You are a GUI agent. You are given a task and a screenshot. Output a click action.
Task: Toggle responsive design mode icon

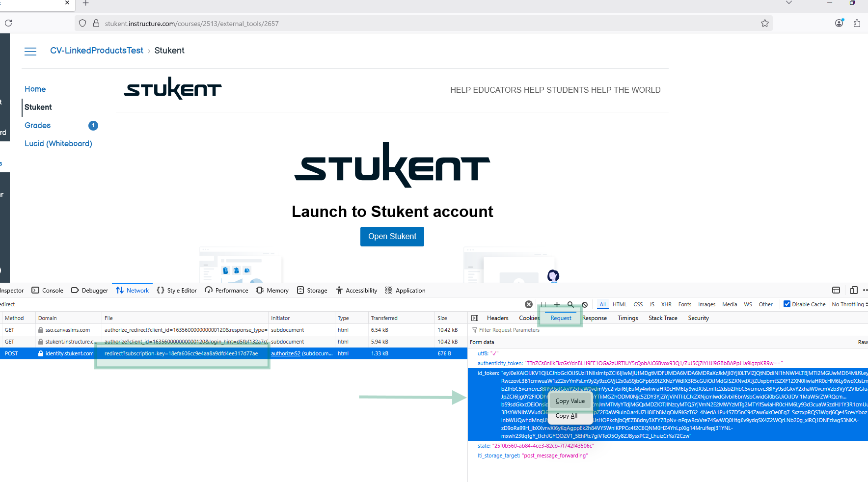(x=854, y=290)
